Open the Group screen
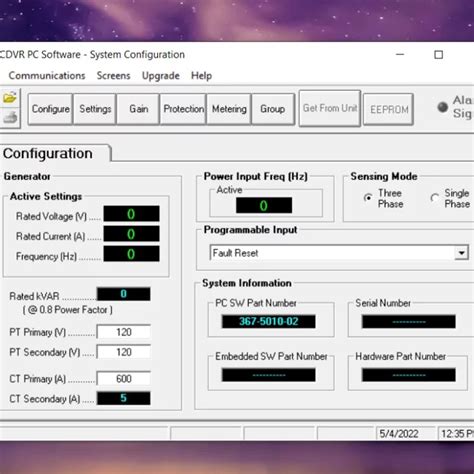 [x=273, y=109]
